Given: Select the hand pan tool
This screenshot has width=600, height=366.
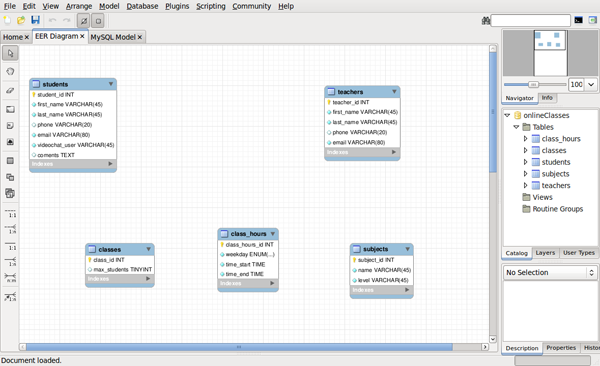Looking at the screenshot, I should coord(10,71).
